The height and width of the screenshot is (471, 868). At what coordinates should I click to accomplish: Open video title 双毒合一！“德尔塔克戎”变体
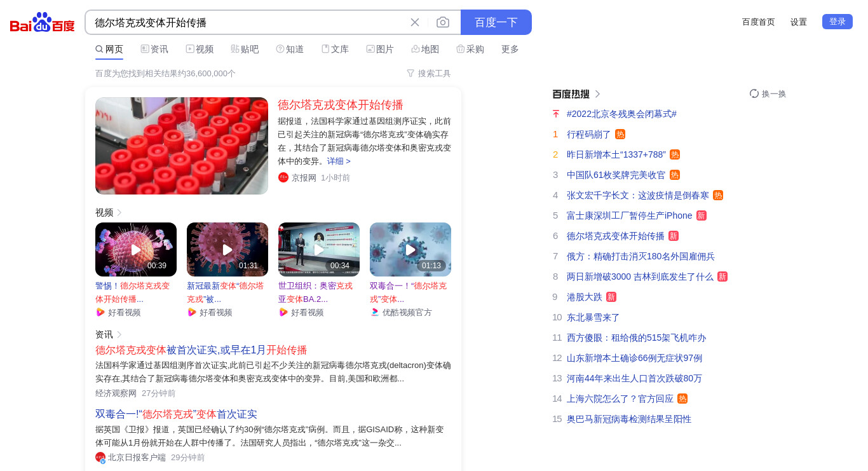coord(408,292)
